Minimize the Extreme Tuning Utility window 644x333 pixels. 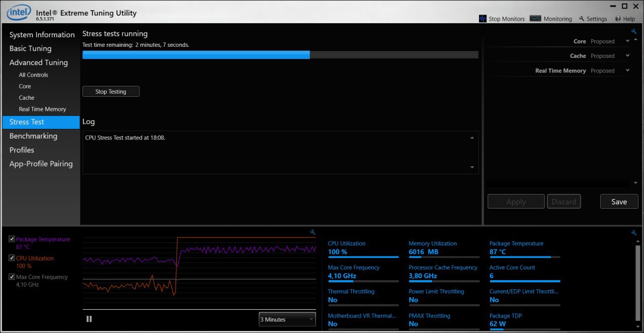coord(612,6)
